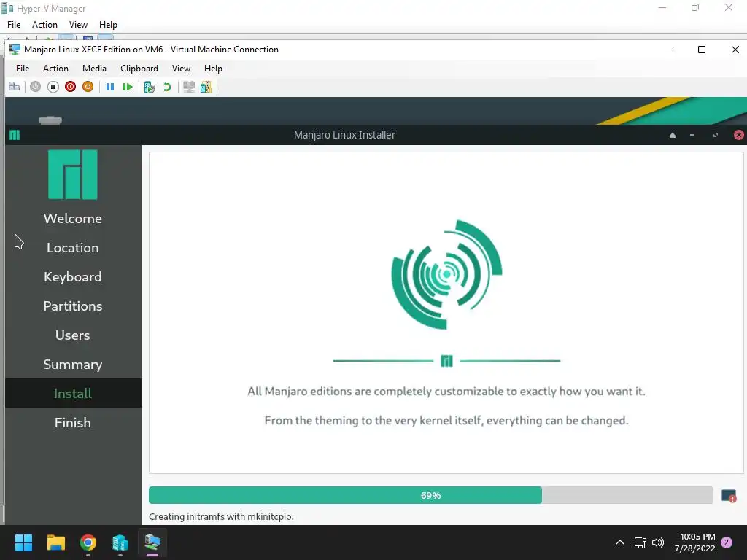
Task: Open the Media menu
Action: click(94, 69)
